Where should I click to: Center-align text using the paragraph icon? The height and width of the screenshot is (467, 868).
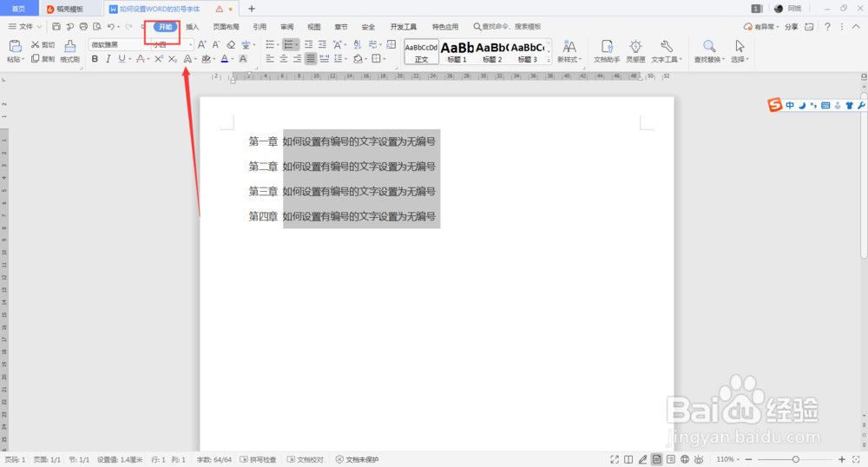point(284,59)
